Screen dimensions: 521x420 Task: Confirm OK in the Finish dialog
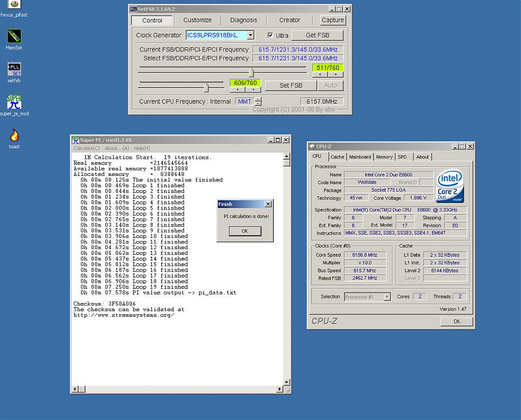[x=245, y=231]
